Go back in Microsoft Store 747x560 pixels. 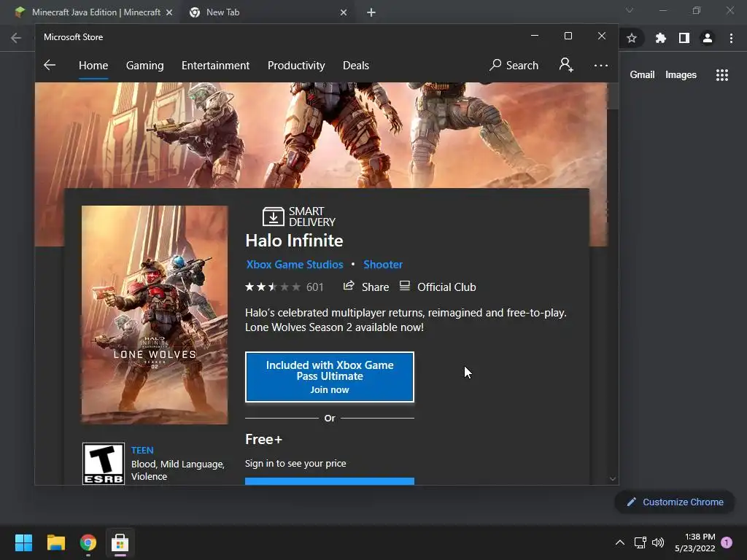pos(50,65)
